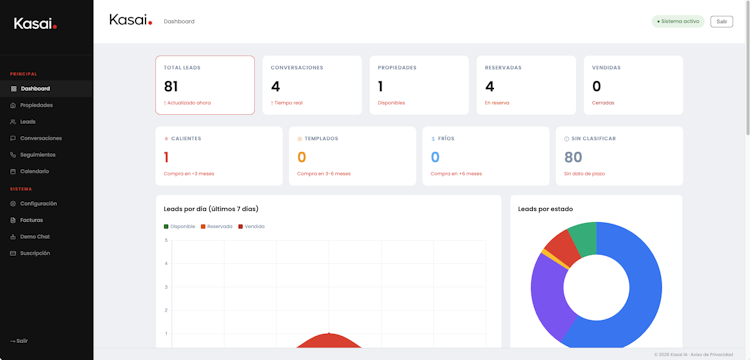The width and height of the screenshot is (750, 360).
Task: Select the Total Leads stat card
Action: [205, 85]
